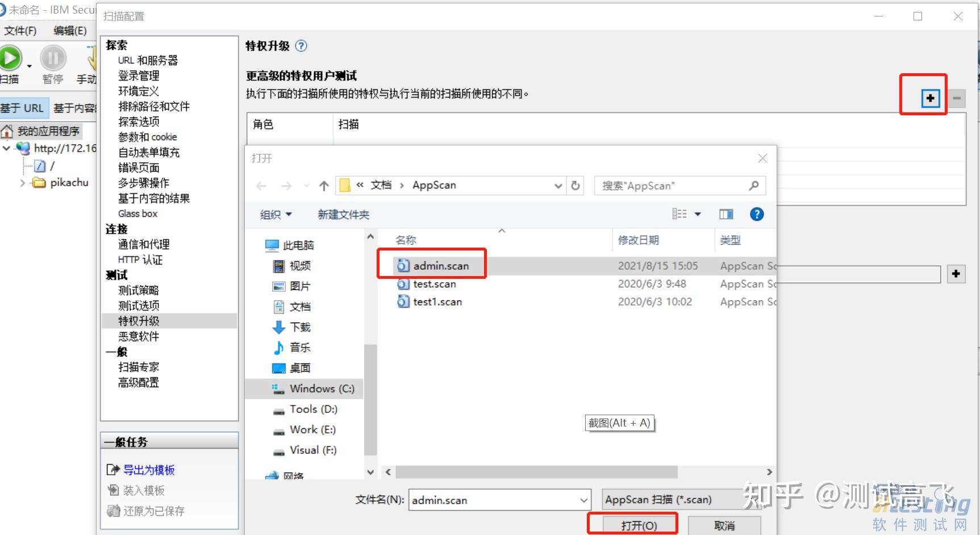The image size is (980, 535).
Task: Sort files by Date Modified column
Action: coord(639,240)
